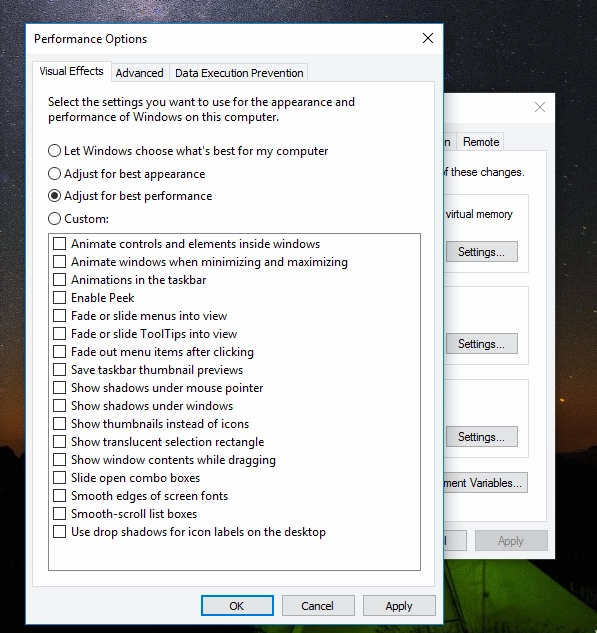Enable Show shadows under windows
The height and width of the screenshot is (633, 597).
point(60,406)
